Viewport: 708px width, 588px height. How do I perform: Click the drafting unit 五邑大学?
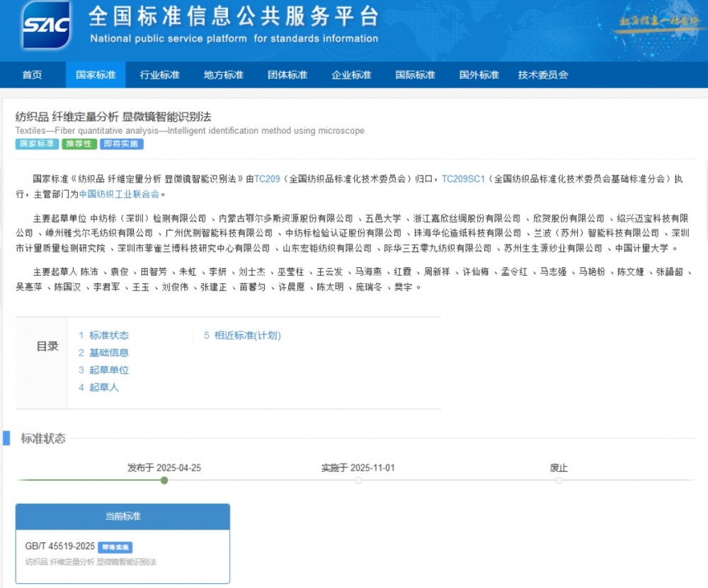tap(383, 219)
